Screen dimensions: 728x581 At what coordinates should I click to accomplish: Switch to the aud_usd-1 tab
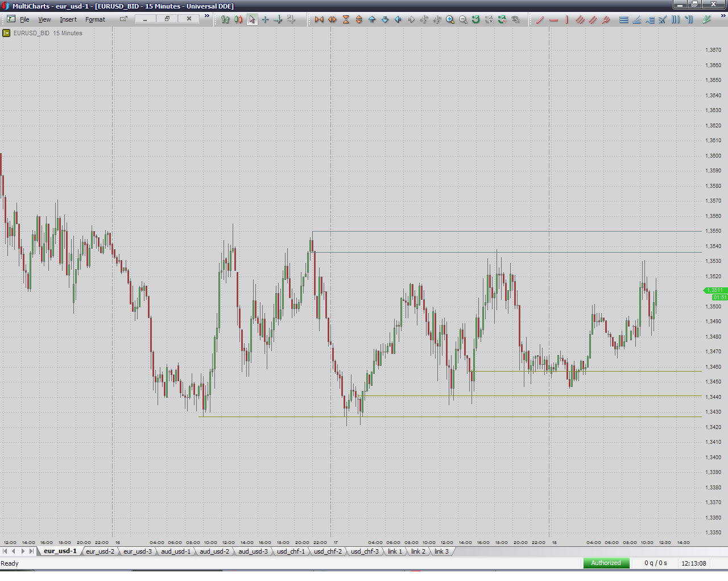[x=176, y=551]
